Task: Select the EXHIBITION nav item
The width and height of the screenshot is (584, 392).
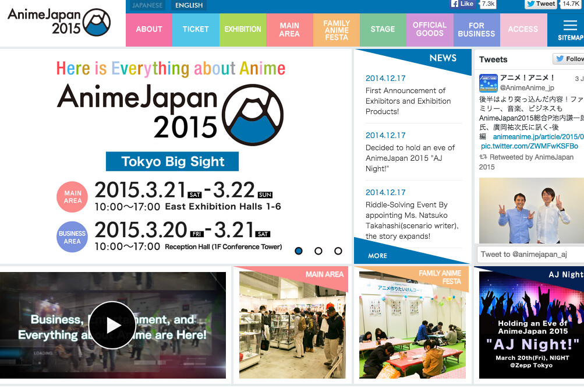Action: tap(243, 29)
